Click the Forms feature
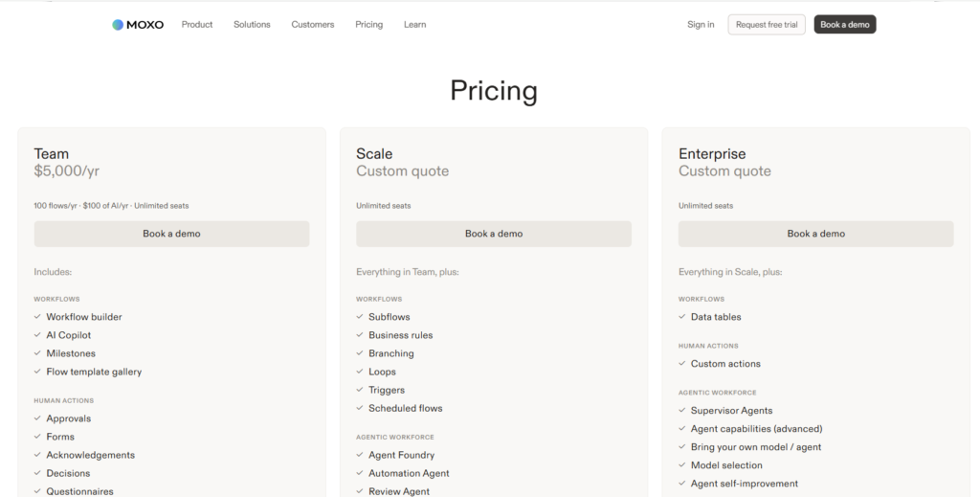980x497 pixels. (60, 437)
